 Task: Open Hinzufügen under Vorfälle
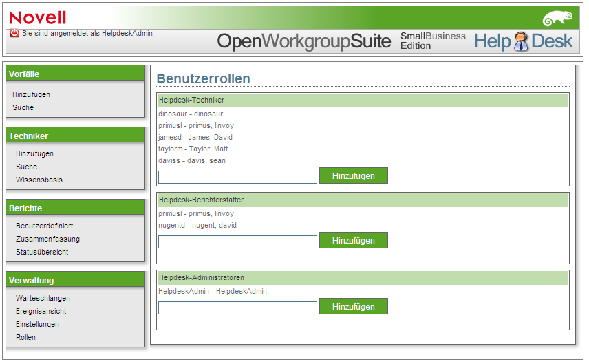[x=31, y=94]
